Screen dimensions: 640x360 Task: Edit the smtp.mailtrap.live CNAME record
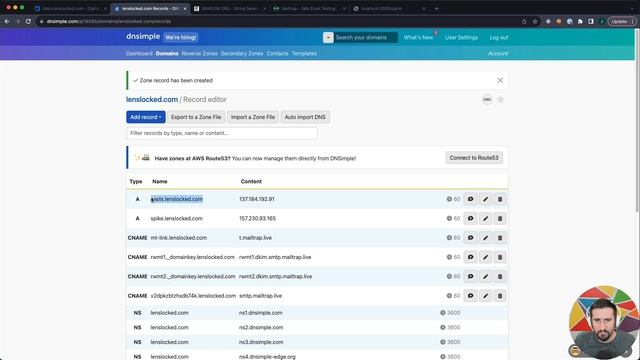[485, 296]
